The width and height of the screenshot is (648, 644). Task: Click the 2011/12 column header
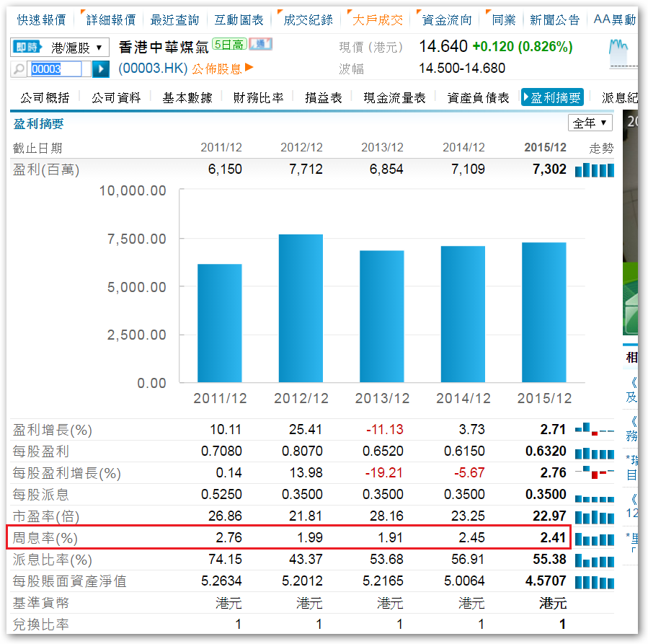click(x=221, y=148)
